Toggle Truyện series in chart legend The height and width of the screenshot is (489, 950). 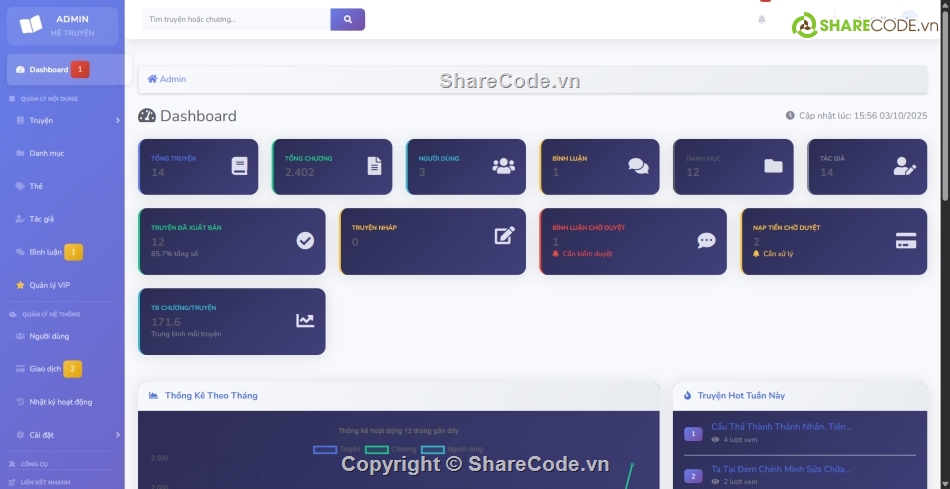336,449
